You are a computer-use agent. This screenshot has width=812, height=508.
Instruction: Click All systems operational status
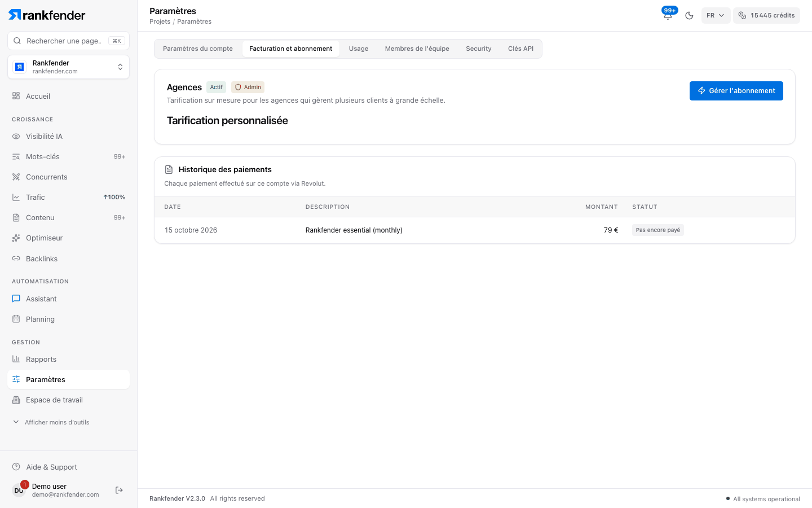coord(763,499)
